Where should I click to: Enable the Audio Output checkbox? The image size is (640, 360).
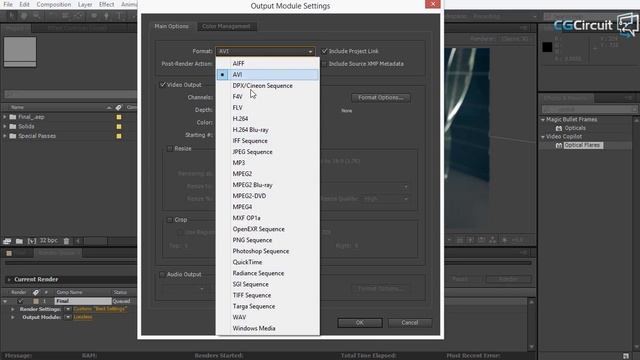coord(162,274)
